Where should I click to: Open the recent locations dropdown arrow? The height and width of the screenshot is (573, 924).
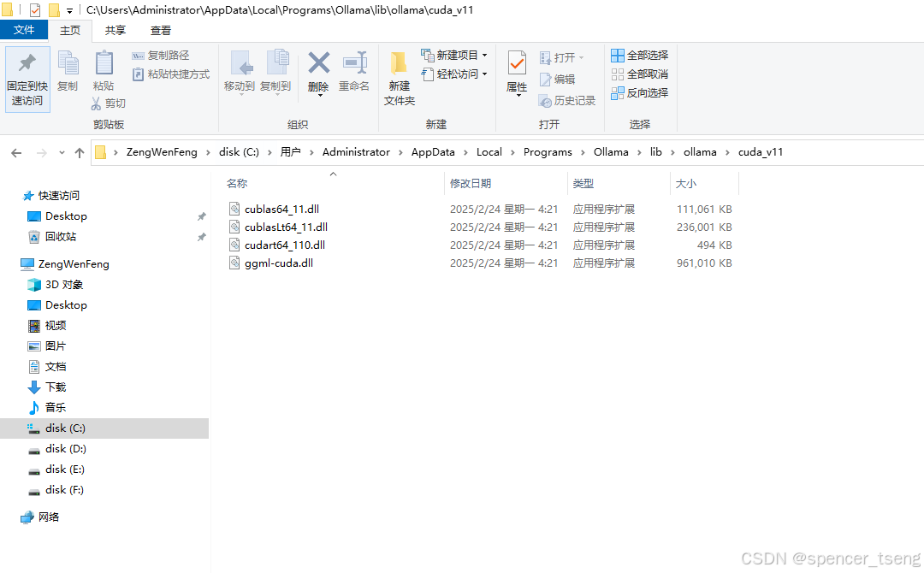[62, 153]
